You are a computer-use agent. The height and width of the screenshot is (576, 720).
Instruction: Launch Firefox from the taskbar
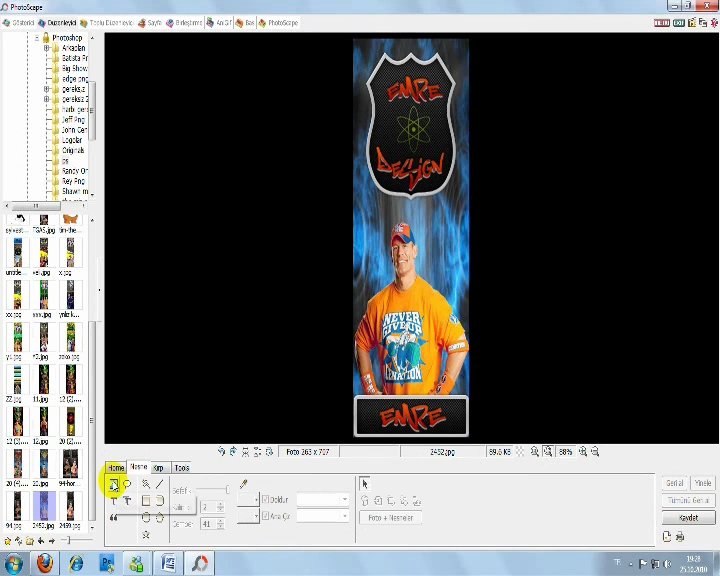[45, 563]
